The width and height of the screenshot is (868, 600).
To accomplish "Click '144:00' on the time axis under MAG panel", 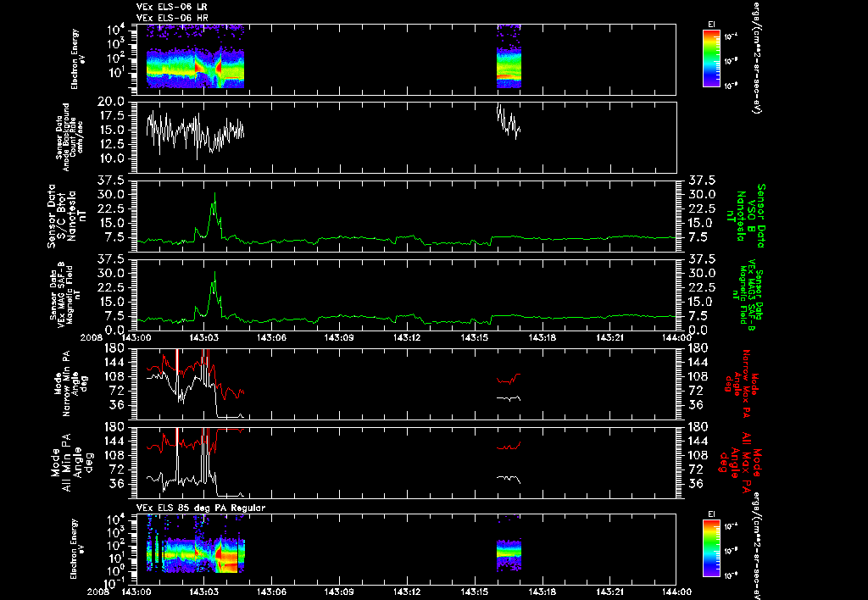I will tap(676, 337).
